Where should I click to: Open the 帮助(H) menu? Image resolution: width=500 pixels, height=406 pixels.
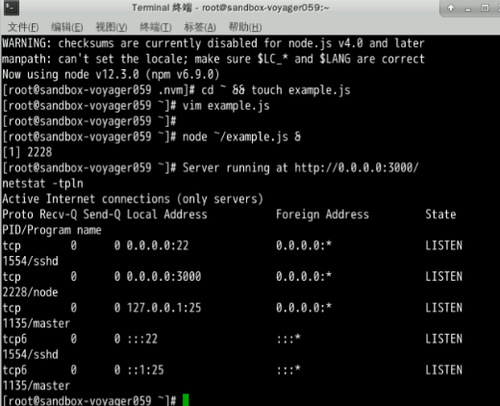tap(245, 27)
